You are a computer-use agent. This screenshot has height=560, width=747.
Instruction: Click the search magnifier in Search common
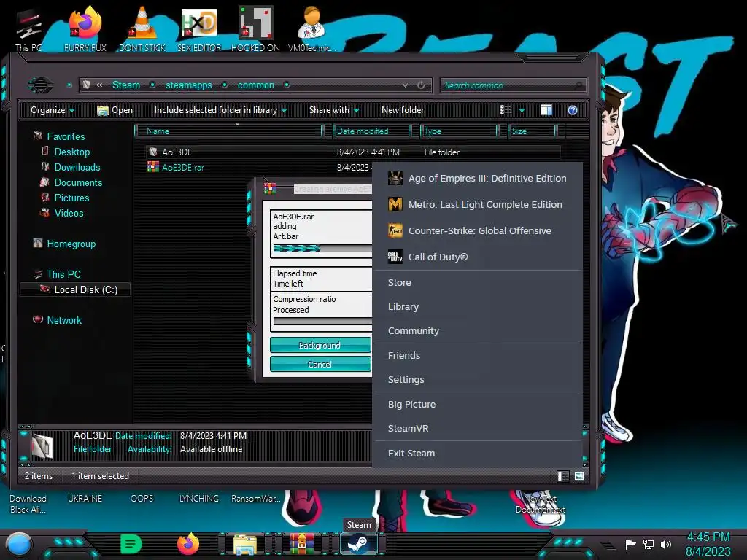tap(578, 85)
